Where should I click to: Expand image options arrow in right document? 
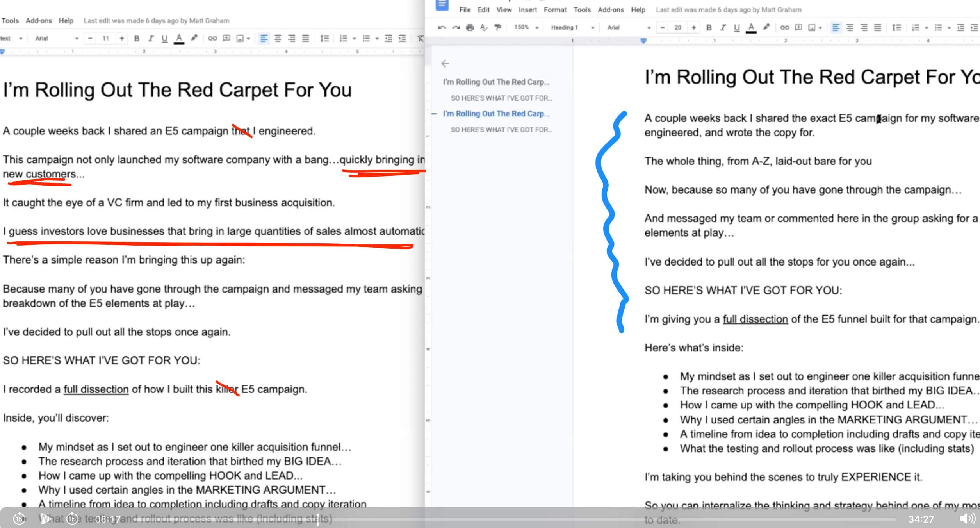820,27
